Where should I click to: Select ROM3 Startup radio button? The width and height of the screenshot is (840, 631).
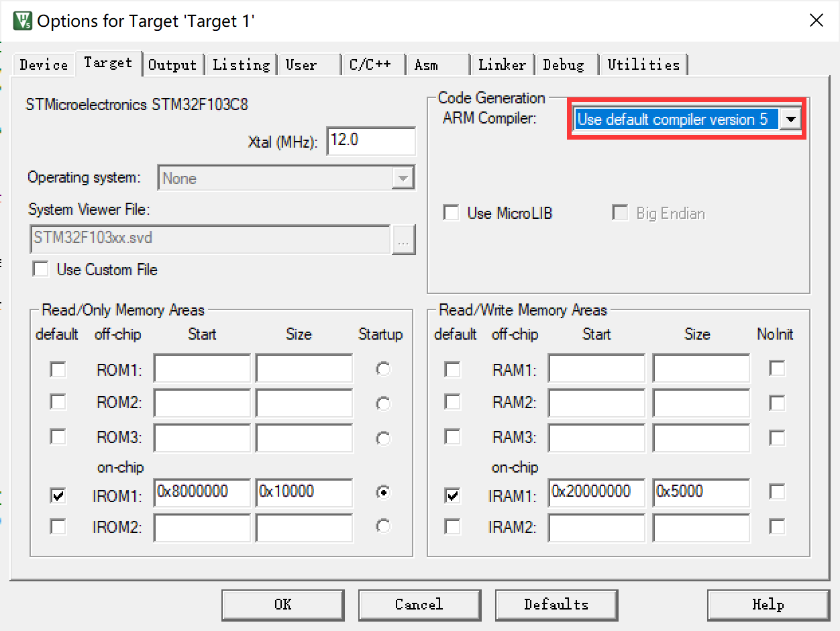tap(383, 438)
